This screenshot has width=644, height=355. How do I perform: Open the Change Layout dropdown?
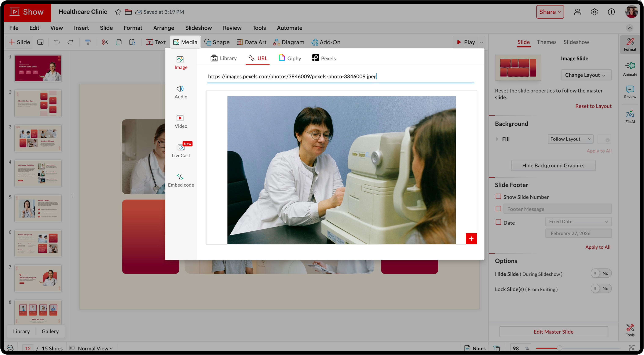coord(586,75)
